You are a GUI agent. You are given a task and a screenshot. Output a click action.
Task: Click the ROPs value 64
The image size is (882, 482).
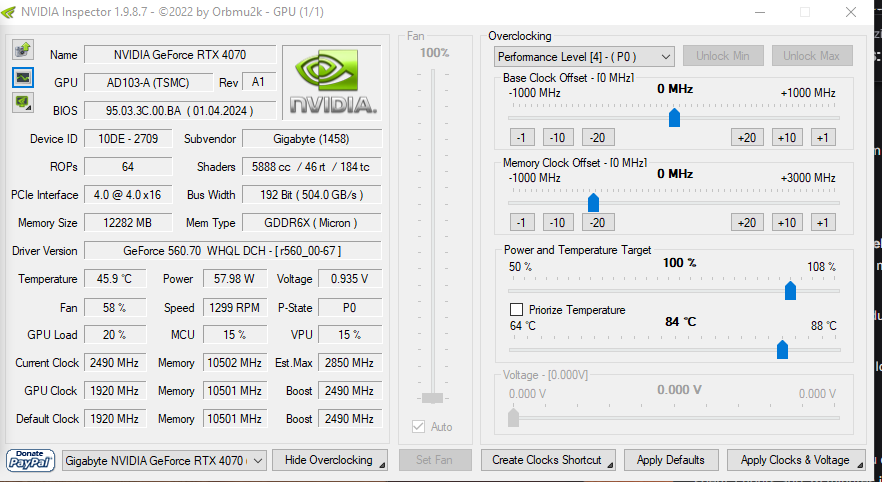pyautogui.click(x=128, y=167)
